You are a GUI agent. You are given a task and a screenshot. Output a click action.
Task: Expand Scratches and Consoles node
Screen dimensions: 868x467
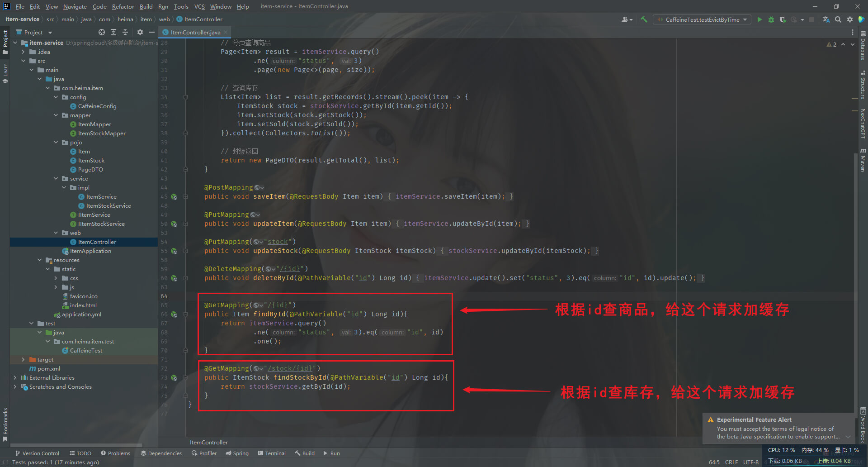coord(15,387)
